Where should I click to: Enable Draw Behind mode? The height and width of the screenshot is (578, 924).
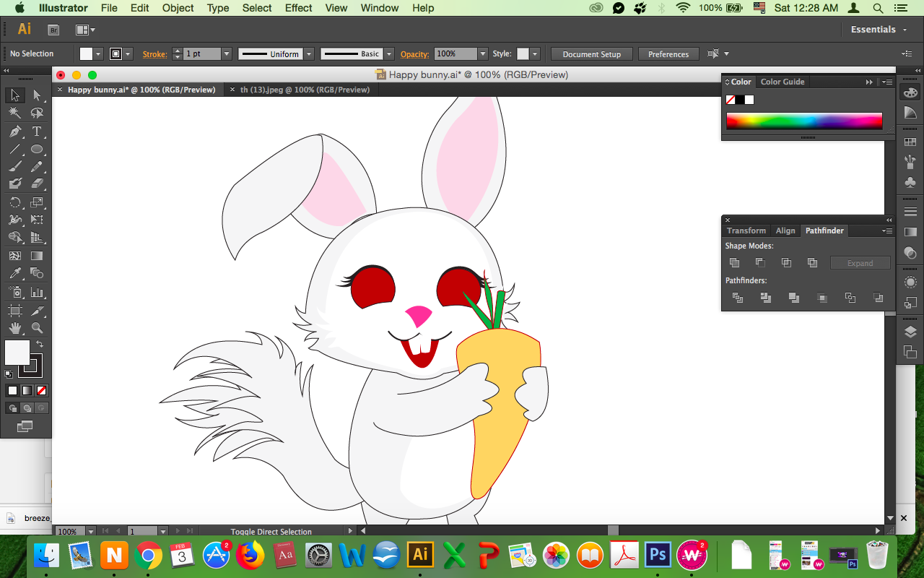pyautogui.click(x=27, y=408)
